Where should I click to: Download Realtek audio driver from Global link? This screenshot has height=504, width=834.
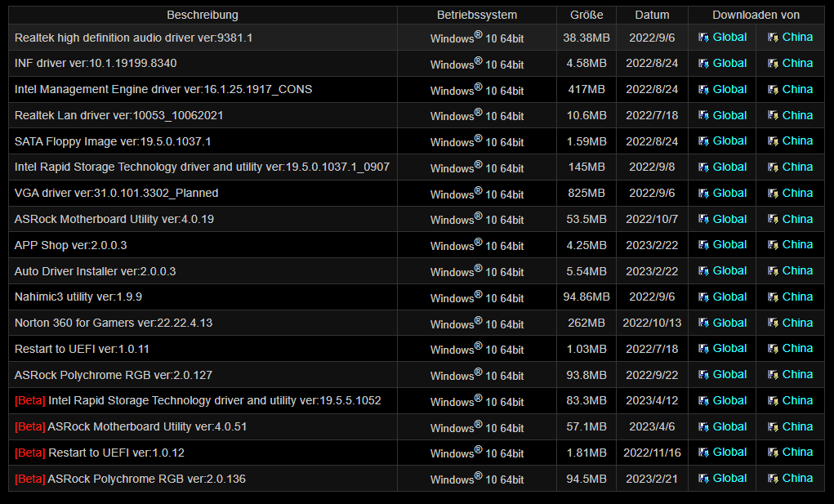coord(729,38)
